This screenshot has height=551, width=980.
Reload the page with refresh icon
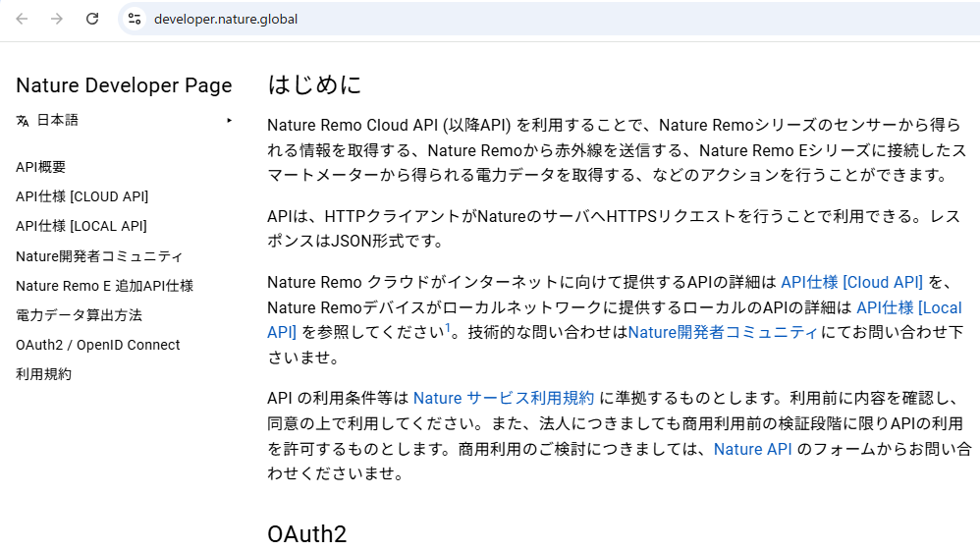click(92, 19)
